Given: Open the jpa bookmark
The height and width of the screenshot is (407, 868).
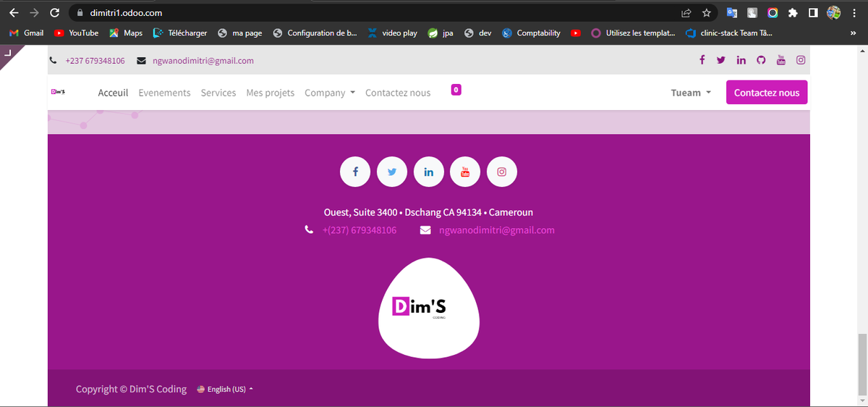Looking at the screenshot, I should 441,33.
